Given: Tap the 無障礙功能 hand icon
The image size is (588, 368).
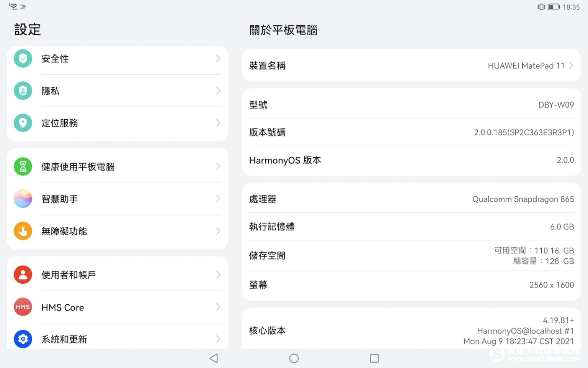Looking at the screenshot, I should click(x=23, y=231).
